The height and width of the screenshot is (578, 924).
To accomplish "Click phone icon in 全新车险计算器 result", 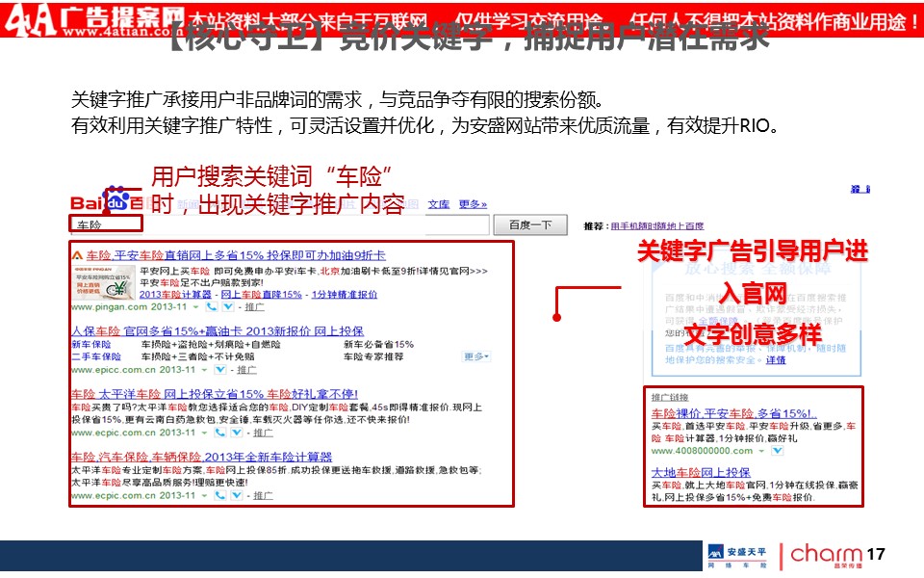I will point(220,495).
